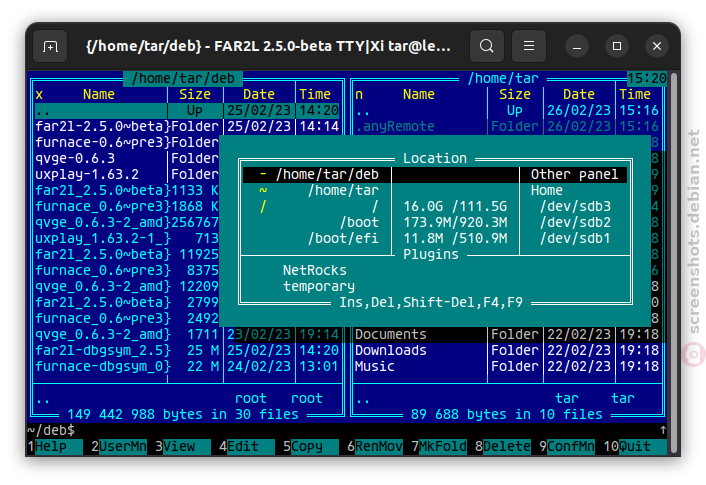Select qvge-0.6.3 folder row
Image resolution: width=706 pixels, height=485 pixels.
click(x=127, y=159)
